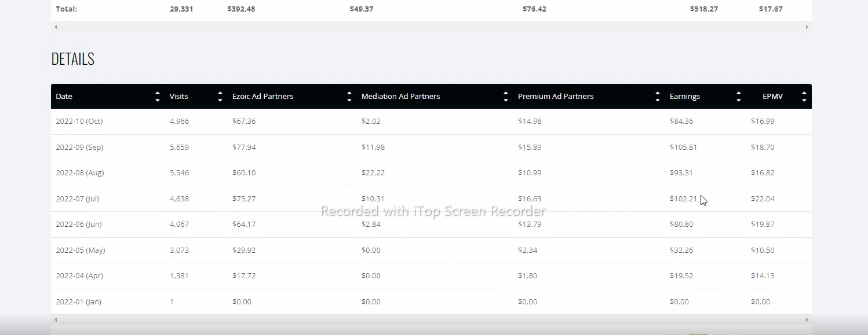
Task: Select the 2022-08 (Aug) date cell
Action: (x=80, y=173)
